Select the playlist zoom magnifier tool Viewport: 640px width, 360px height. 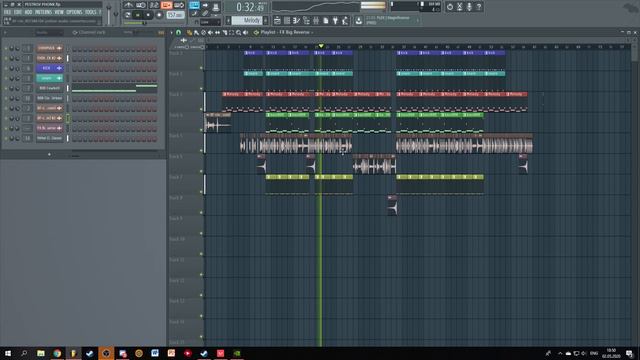pyautogui.click(x=238, y=32)
